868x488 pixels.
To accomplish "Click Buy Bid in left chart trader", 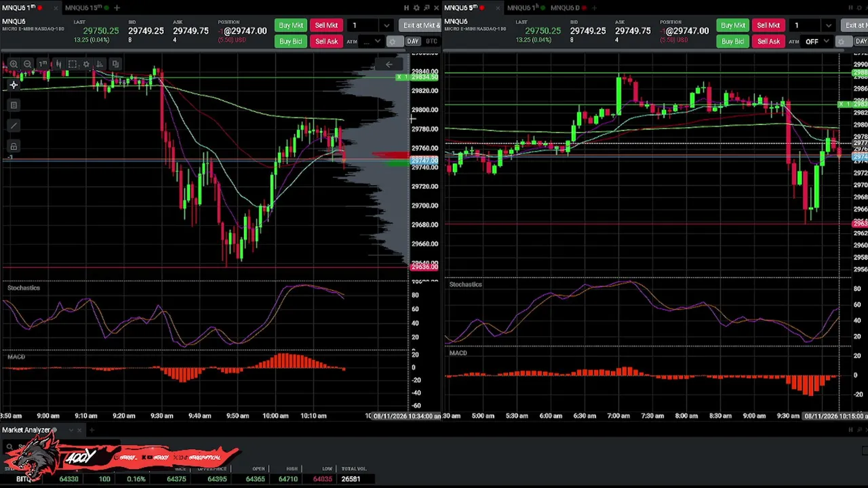I will (291, 41).
